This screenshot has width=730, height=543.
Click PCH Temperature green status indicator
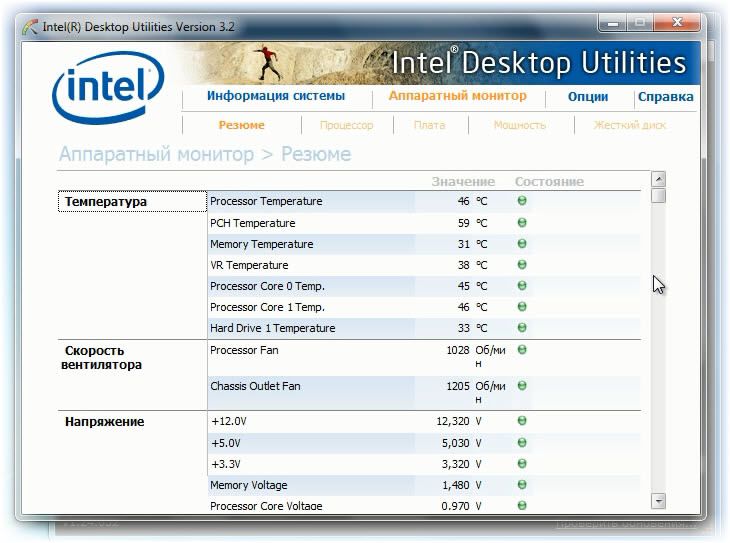click(x=522, y=223)
